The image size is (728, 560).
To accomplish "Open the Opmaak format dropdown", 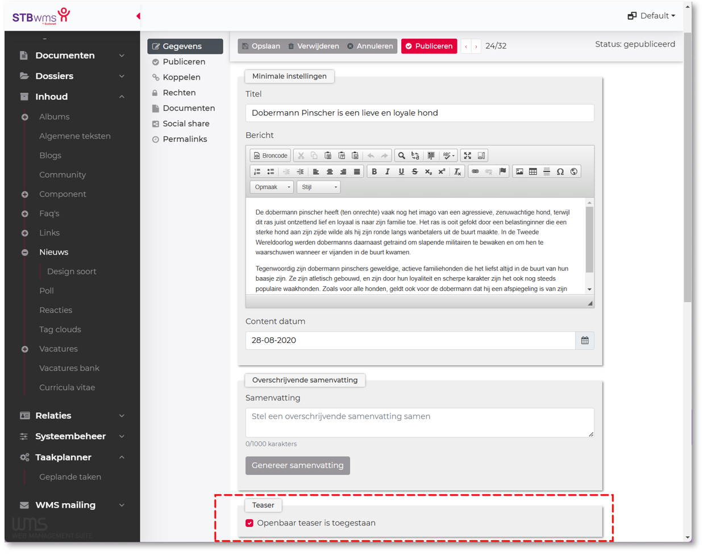I will tap(272, 187).
